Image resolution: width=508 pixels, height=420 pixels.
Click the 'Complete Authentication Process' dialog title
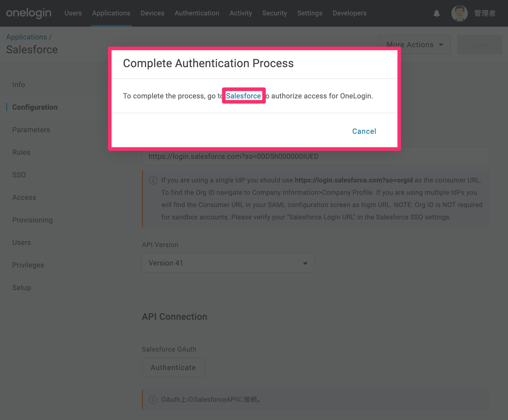pos(208,63)
